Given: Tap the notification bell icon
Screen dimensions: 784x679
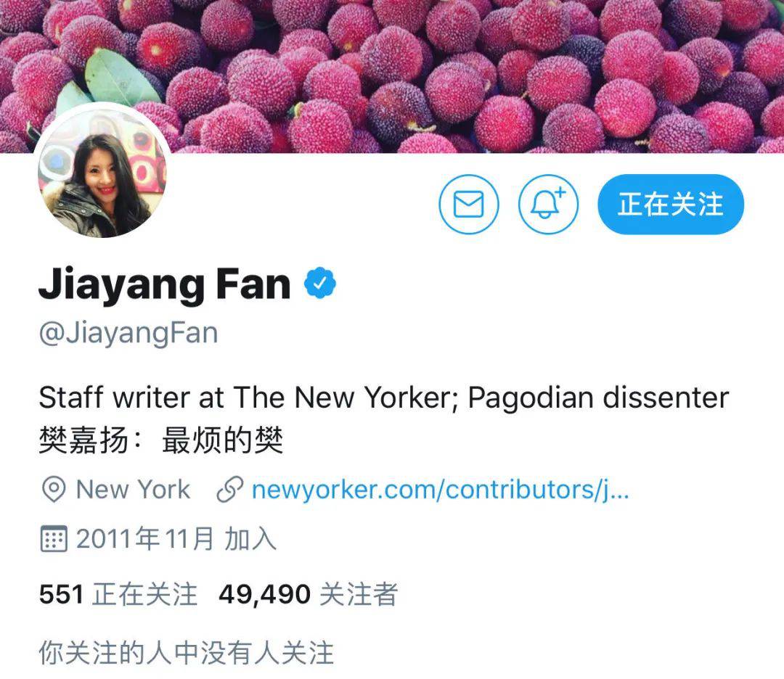Looking at the screenshot, I should [548, 204].
